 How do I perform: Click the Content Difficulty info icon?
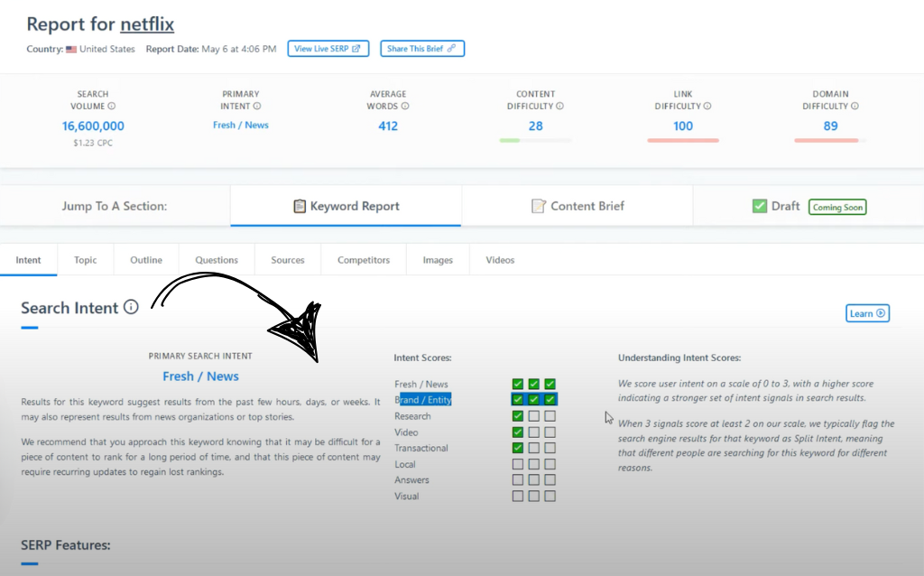click(x=559, y=107)
